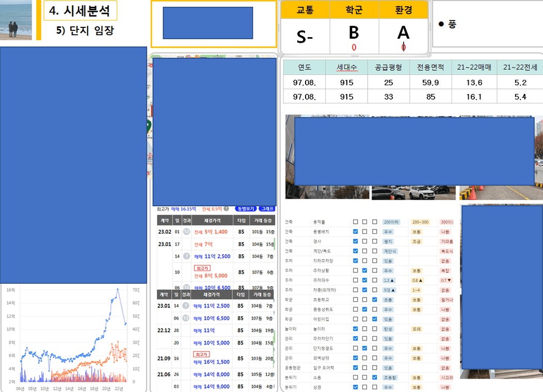Uncheck the ticked box in 초등학교 row

pyautogui.click(x=374, y=300)
